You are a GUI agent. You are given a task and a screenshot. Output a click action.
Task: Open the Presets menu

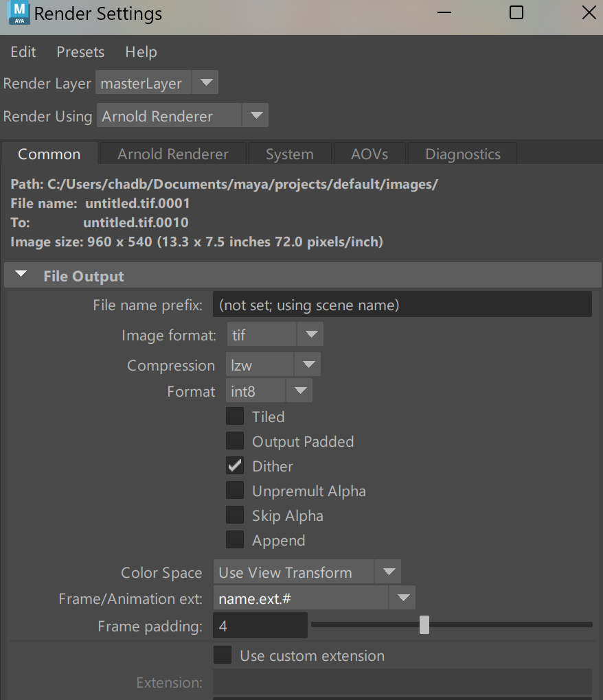[80, 52]
